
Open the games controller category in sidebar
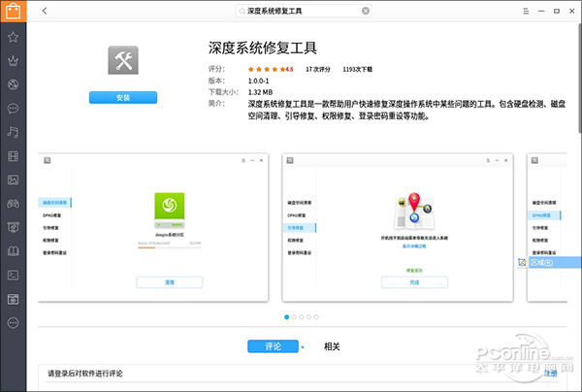click(13, 203)
